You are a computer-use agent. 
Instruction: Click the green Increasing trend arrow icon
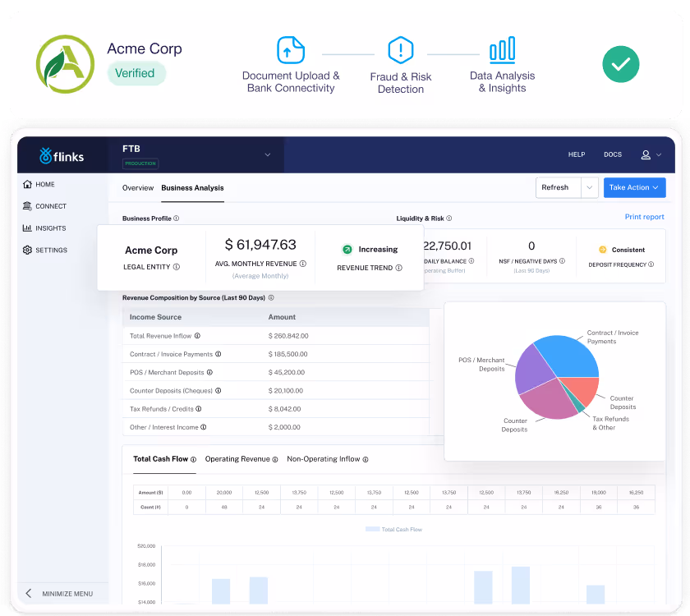click(347, 250)
